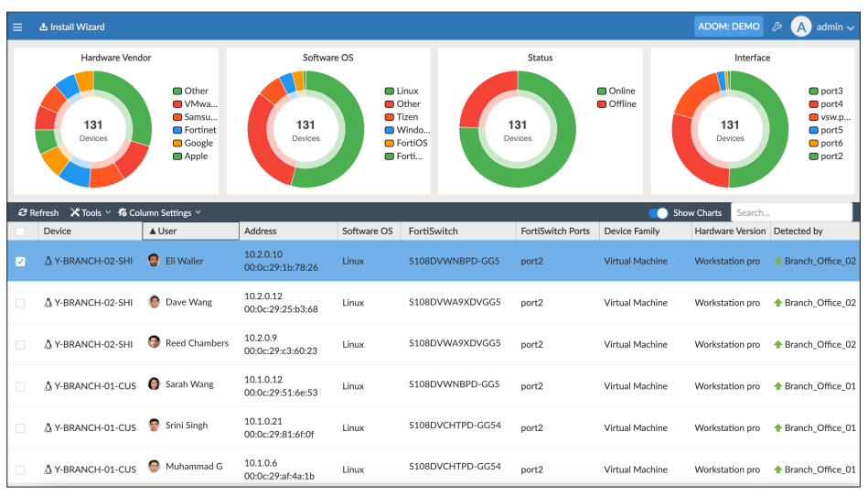Click S108DVCHTPD-GG54 in Srini Singh row

pyautogui.click(x=455, y=426)
